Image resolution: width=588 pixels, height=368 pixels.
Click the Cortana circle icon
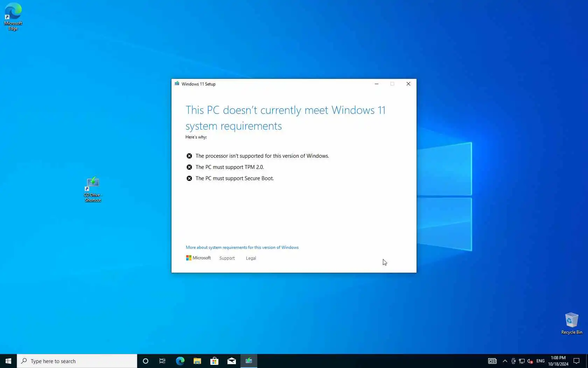tap(146, 361)
